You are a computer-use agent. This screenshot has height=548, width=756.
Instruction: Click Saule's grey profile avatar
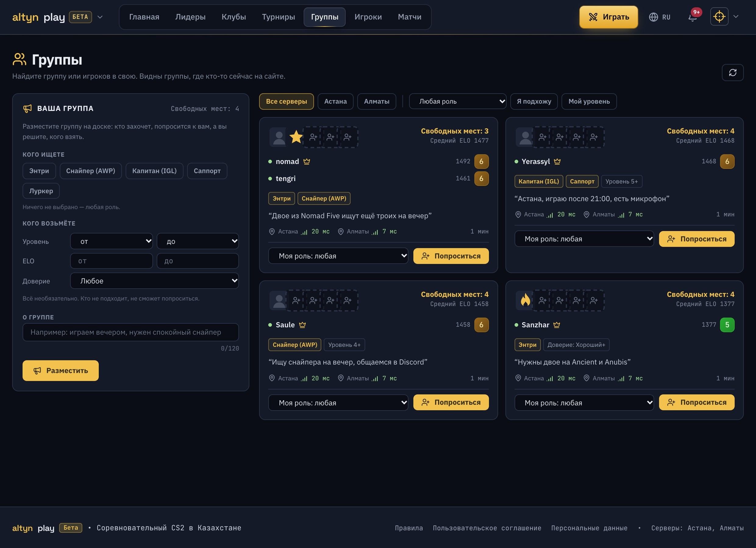click(278, 300)
